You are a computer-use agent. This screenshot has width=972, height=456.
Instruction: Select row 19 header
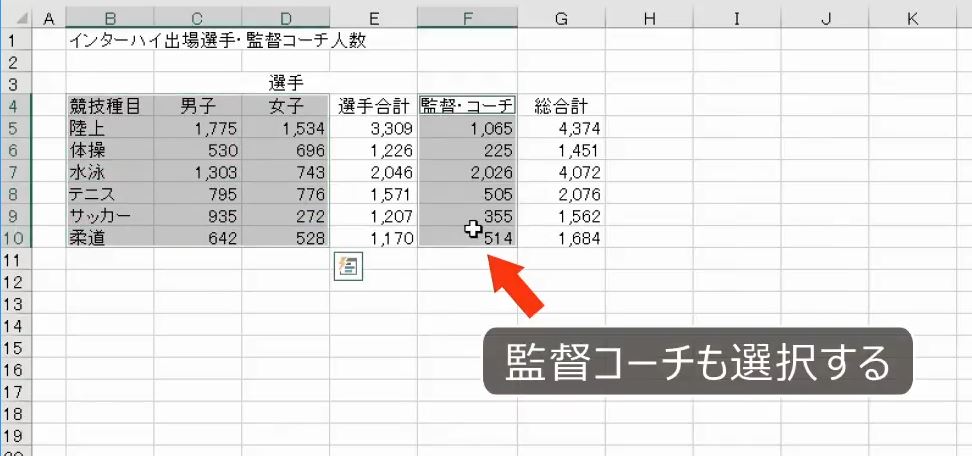pyautogui.click(x=17, y=436)
